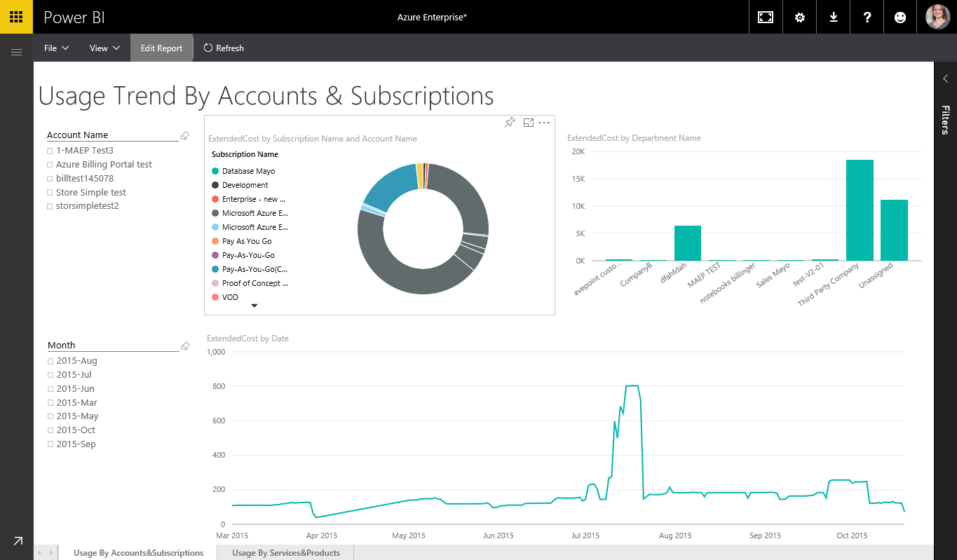Clear Account Name slicer with eraser
Screen dimensions: 957x560
pos(184,135)
